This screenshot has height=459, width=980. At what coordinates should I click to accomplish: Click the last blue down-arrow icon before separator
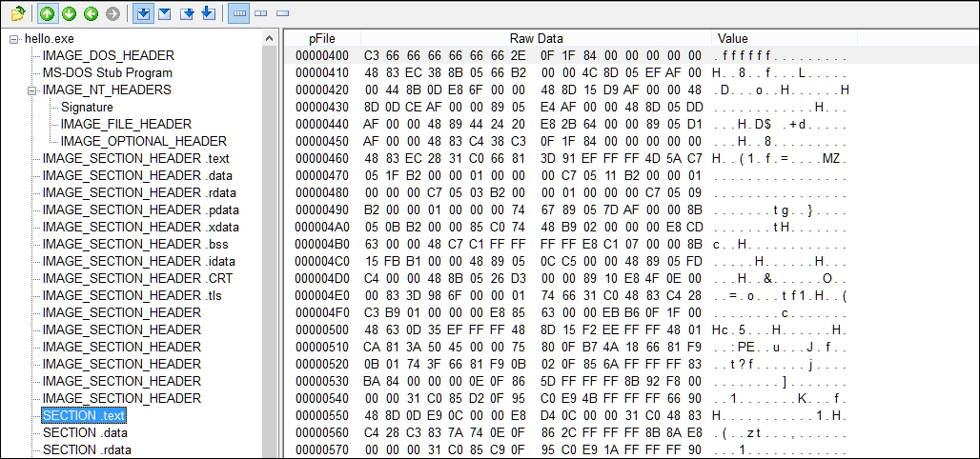pos(208,13)
